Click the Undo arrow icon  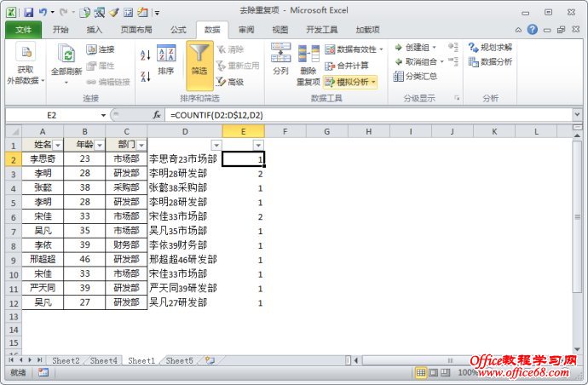coord(43,13)
